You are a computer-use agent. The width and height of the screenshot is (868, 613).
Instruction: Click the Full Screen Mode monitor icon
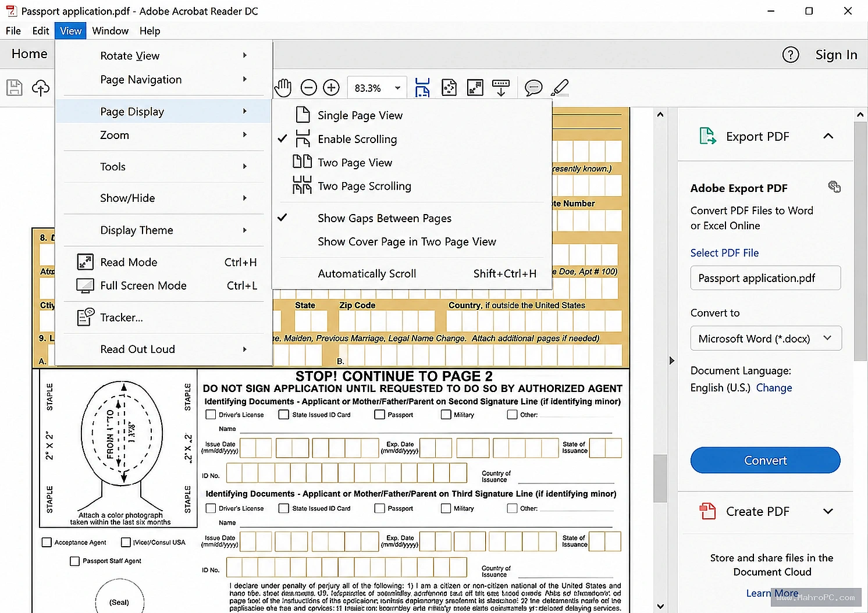(86, 286)
